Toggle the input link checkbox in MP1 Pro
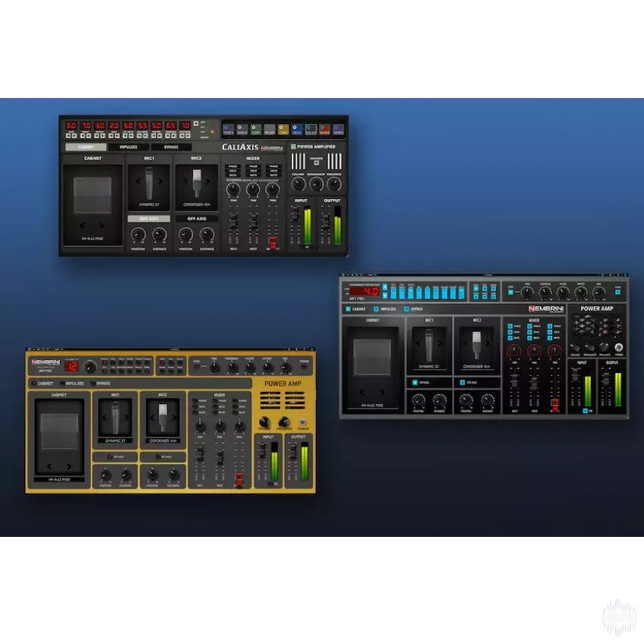644x644 pixels. [586, 411]
